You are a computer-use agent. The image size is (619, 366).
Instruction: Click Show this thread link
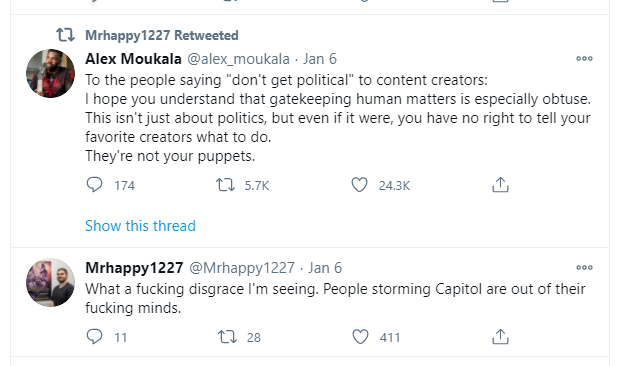tap(141, 226)
